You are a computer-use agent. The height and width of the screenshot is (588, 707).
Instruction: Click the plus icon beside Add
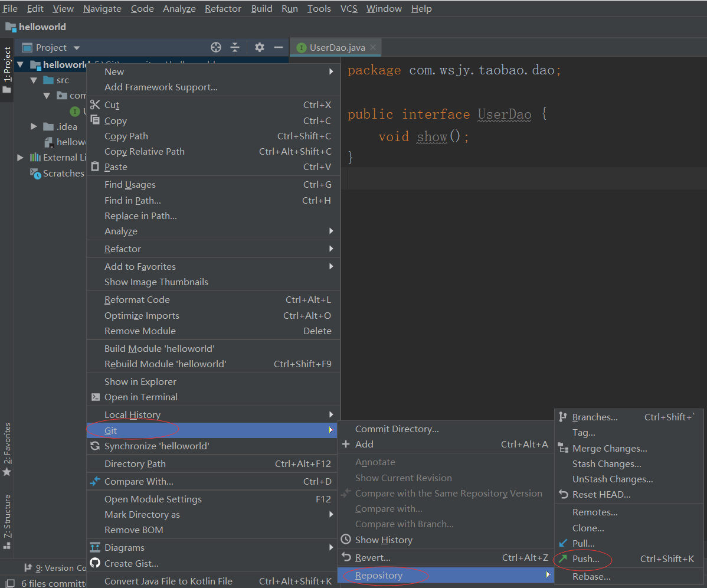(x=346, y=444)
